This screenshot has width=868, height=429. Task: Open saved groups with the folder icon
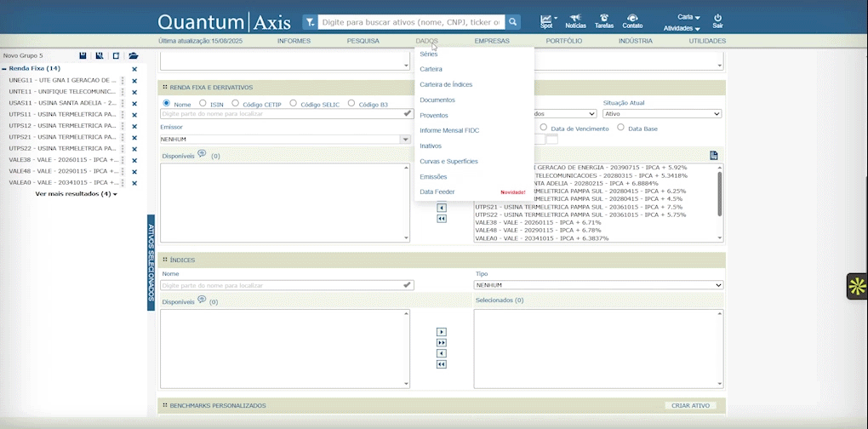[134, 56]
